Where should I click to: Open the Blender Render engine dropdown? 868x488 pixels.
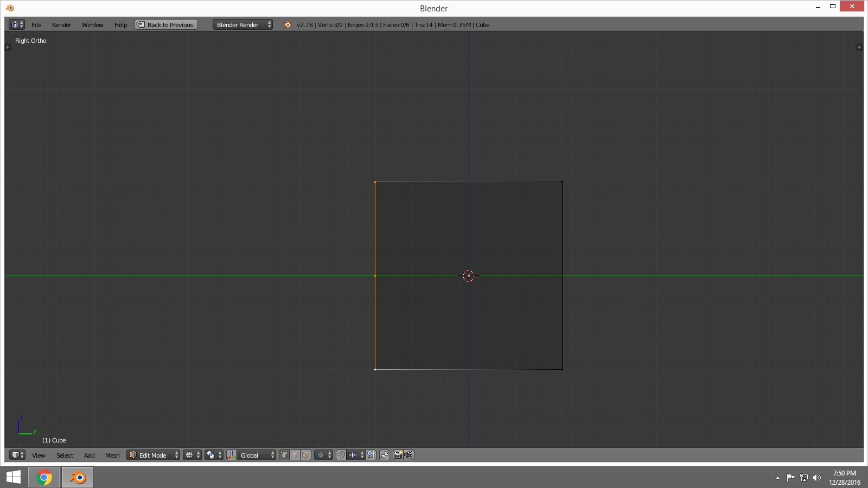pos(242,24)
